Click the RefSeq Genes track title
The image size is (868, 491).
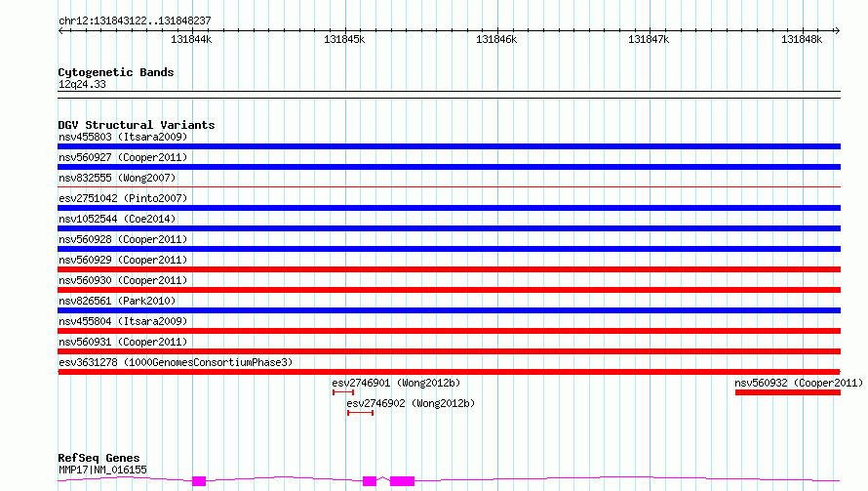99,459
